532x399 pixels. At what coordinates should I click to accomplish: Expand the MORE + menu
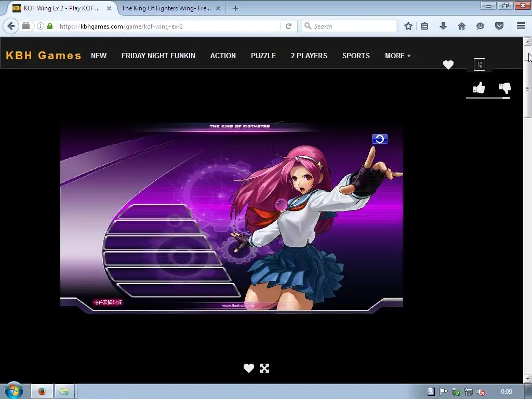click(x=397, y=56)
